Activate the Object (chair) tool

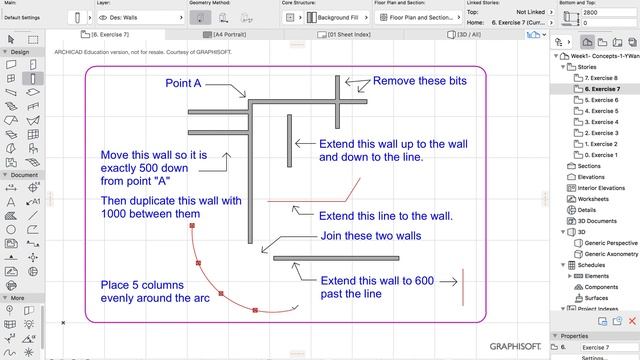coord(33,148)
